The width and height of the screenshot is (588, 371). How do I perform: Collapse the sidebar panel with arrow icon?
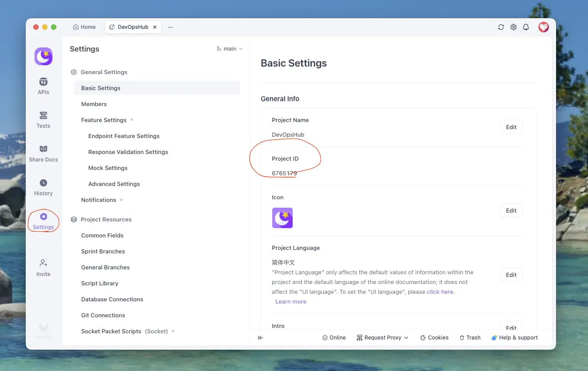(261, 338)
